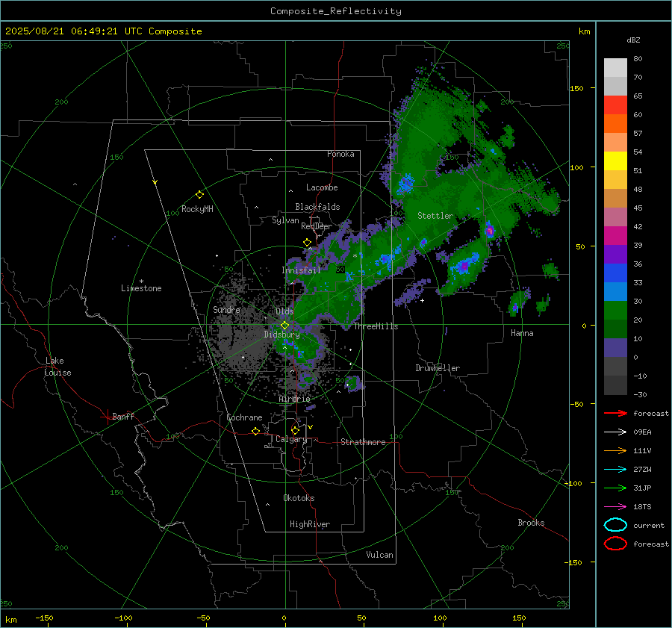Click the purple high-reflectivity storm cell east of Stettler
The height and width of the screenshot is (628, 672).
pyautogui.click(x=489, y=231)
